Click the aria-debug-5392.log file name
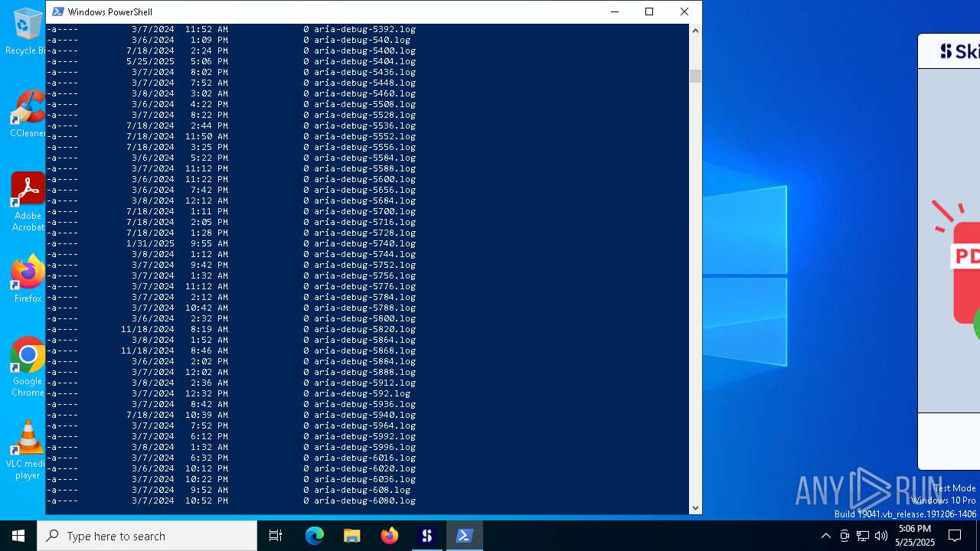This screenshot has width=980, height=551. click(364, 29)
